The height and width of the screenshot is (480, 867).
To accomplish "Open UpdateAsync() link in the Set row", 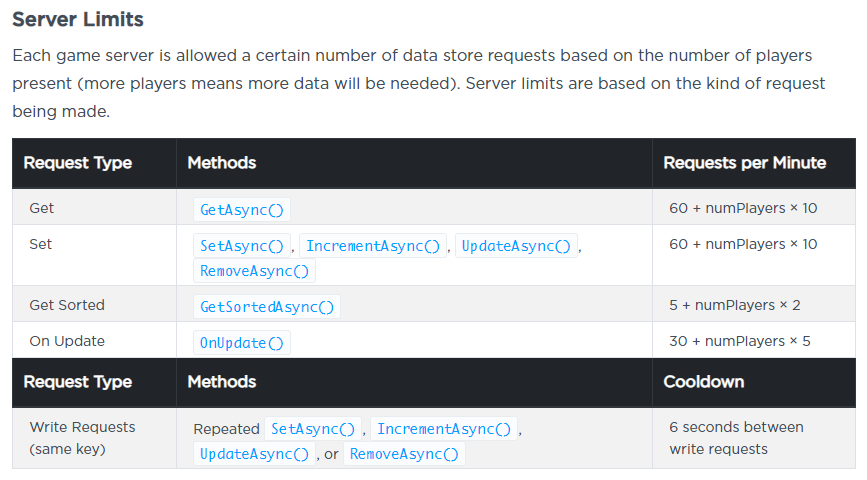I will tap(516, 246).
